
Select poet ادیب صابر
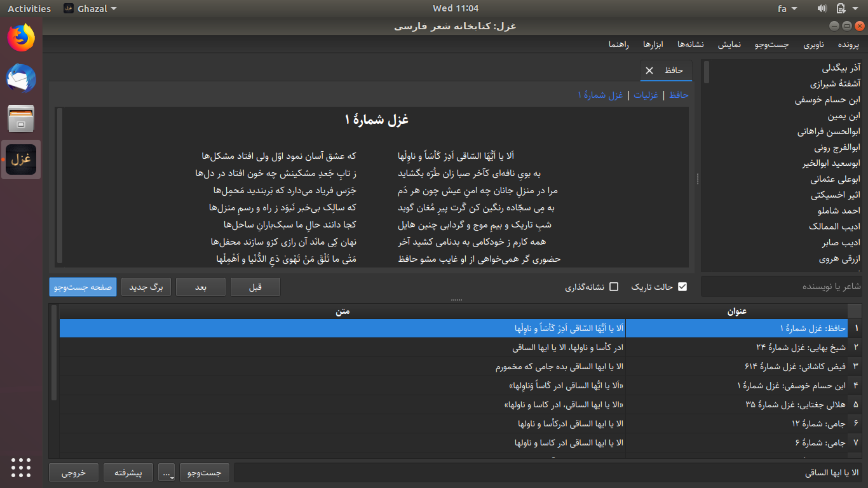(x=841, y=243)
